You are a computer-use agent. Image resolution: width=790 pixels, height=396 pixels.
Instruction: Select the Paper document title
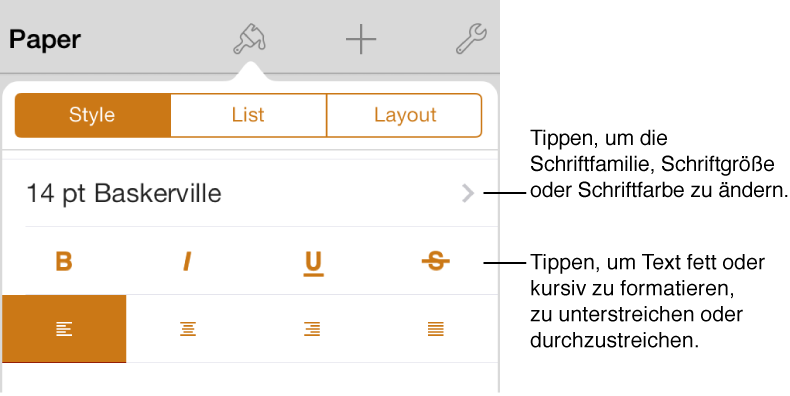coord(45,40)
